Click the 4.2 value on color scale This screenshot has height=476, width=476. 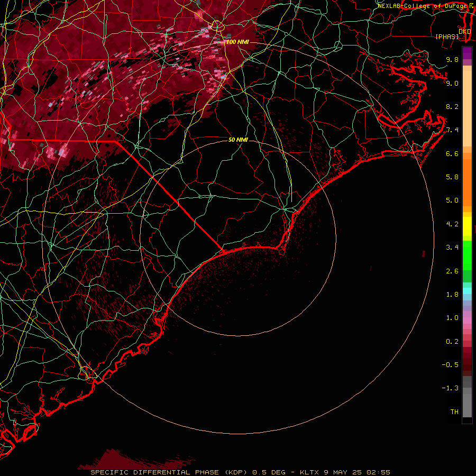(x=452, y=224)
